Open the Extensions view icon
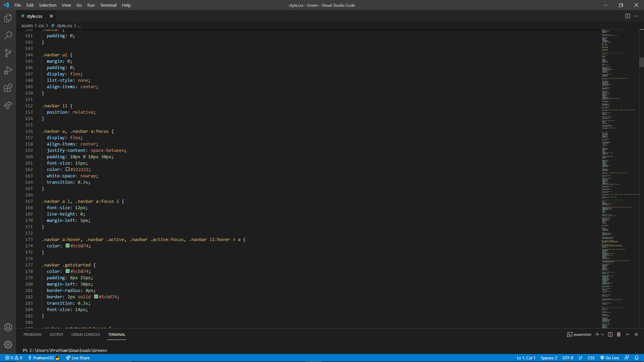644x362 pixels. (8, 88)
